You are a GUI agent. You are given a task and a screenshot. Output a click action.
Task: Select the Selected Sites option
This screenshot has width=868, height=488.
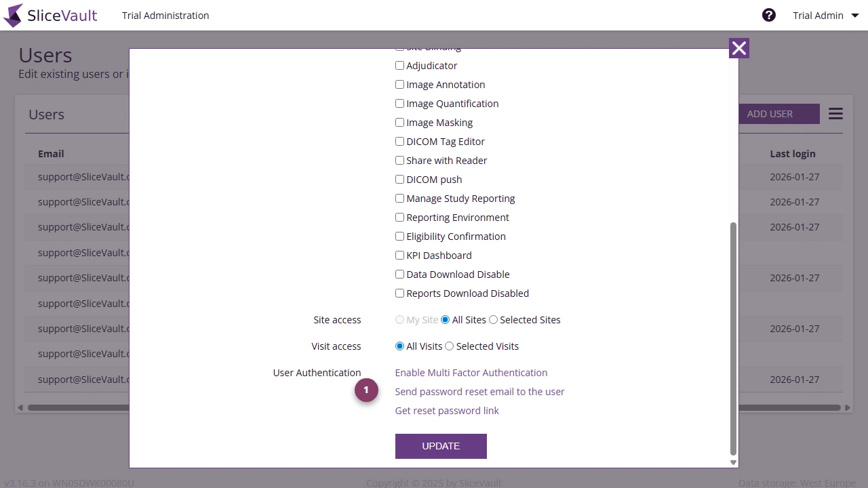[x=493, y=319]
